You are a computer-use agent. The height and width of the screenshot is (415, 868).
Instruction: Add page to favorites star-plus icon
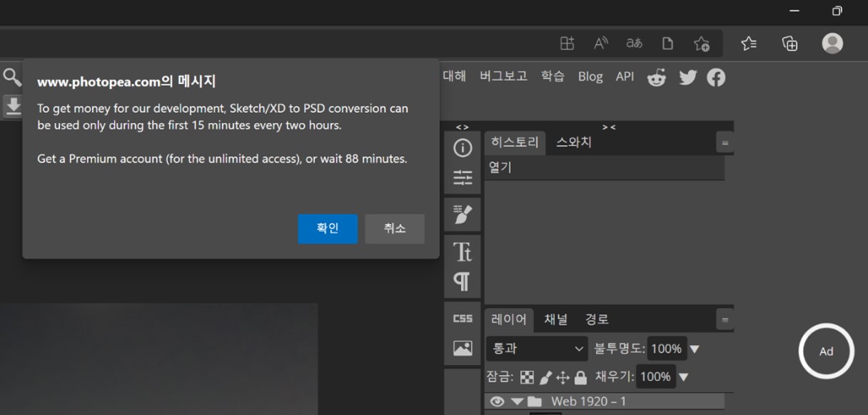[702, 44]
